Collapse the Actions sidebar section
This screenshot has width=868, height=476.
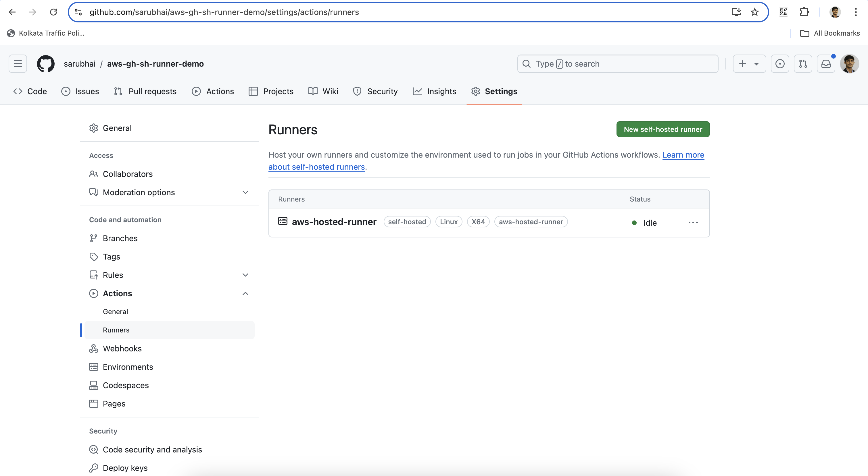coord(245,293)
